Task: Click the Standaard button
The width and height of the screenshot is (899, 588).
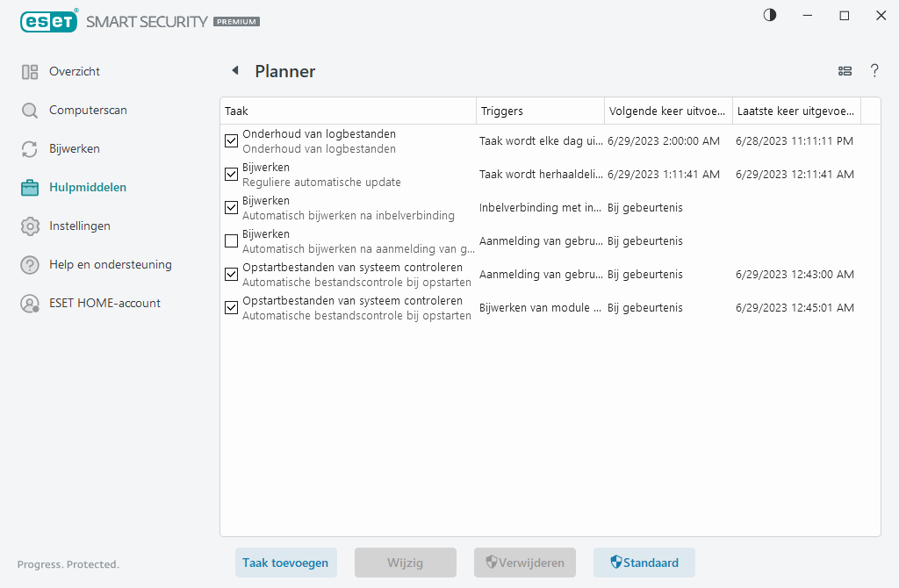Action: tap(644, 563)
